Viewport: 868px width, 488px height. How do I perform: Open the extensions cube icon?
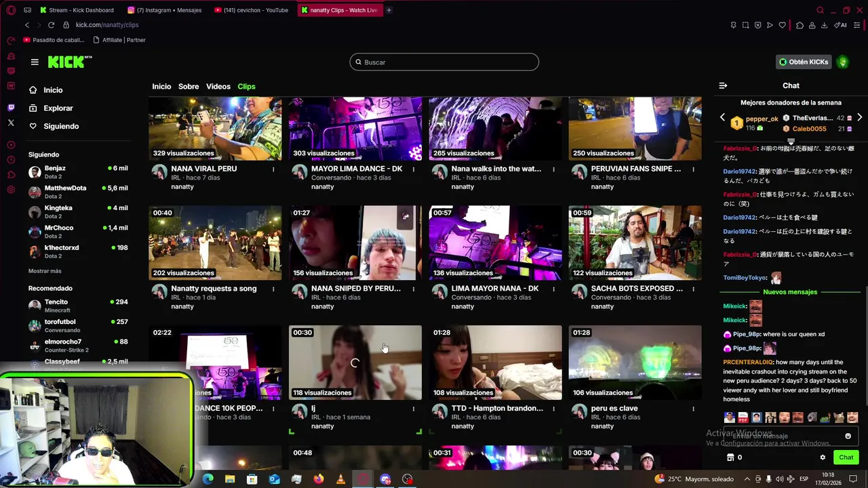click(800, 25)
